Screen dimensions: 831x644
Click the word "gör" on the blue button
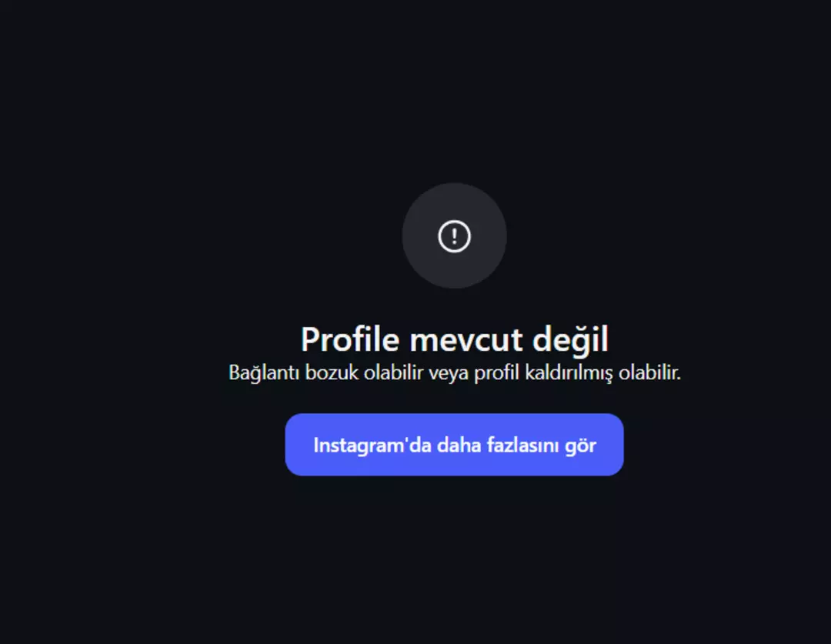[580, 446]
